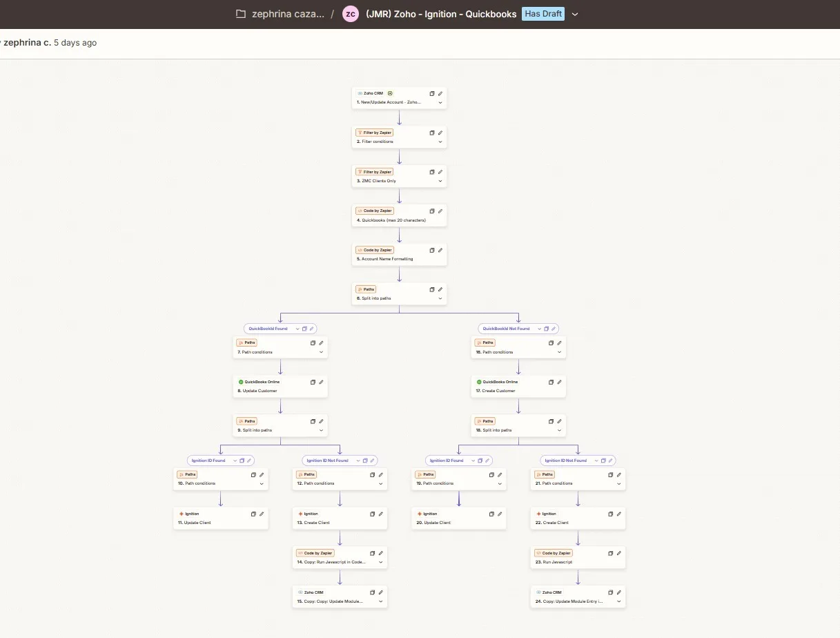The image size is (840, 638).
Task: Copy step 13 Create Client
Action: (x=373, y=514)
